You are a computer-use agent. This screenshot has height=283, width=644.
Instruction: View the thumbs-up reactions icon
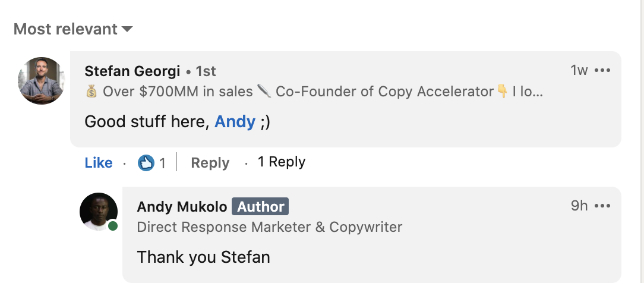click(146, 163)
